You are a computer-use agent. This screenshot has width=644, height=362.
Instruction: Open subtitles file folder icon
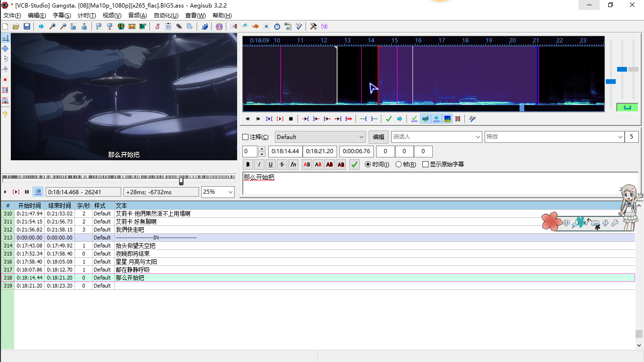click(x=16, y=26)
